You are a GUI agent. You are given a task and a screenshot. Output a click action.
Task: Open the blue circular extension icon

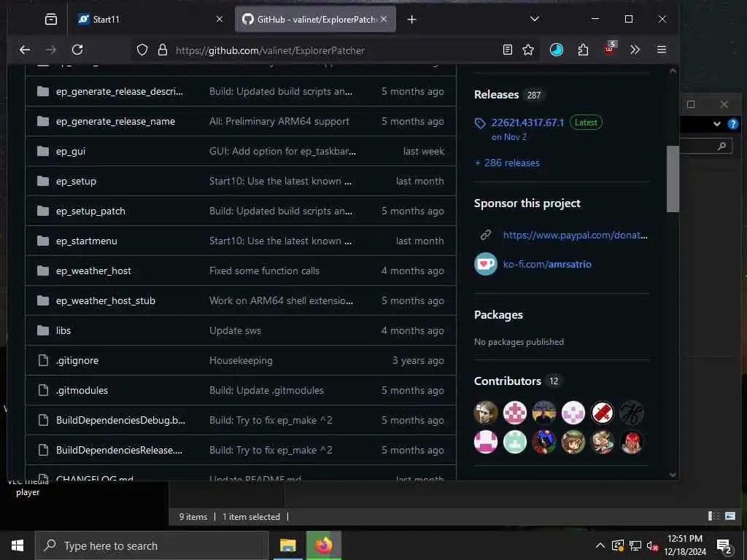(556, 50)
